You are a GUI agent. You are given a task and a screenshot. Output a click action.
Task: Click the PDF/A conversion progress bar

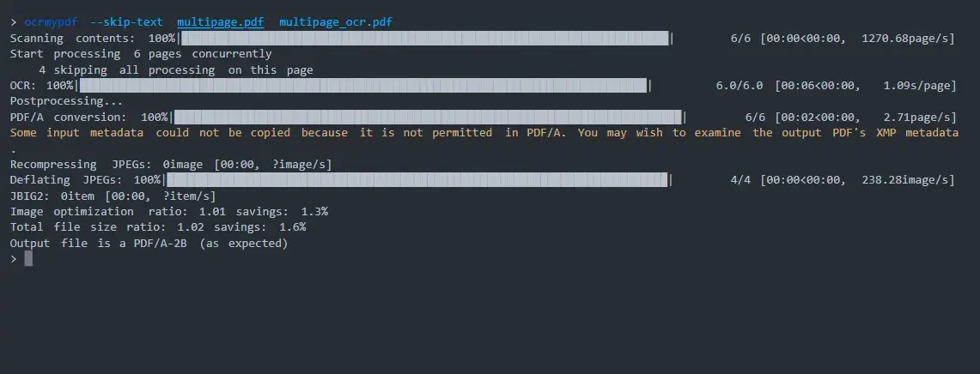(x=428, y=118)
